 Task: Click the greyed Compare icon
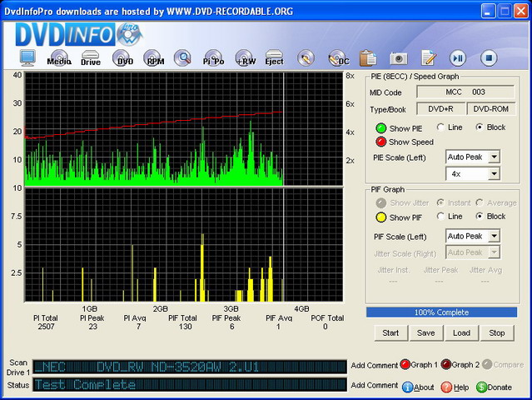click(x=487, y=365)
